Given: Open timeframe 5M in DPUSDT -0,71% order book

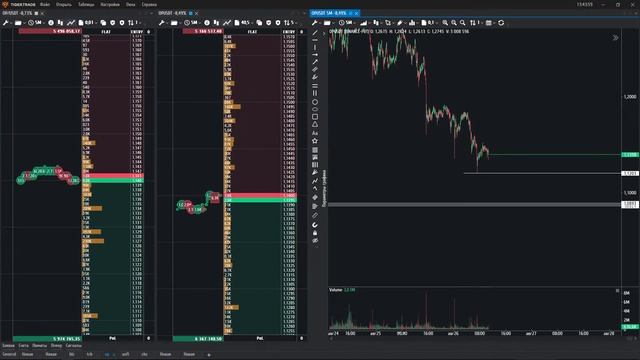Looking at the screenshot, I should tap(35, 23).
